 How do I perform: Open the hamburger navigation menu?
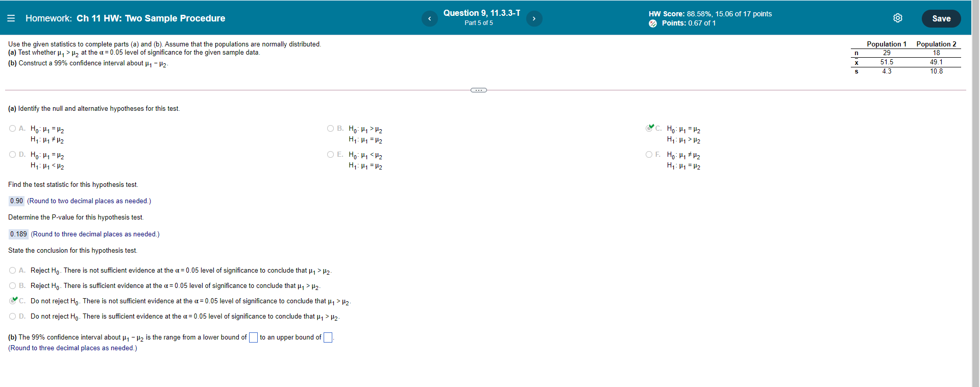coord(11,18)
